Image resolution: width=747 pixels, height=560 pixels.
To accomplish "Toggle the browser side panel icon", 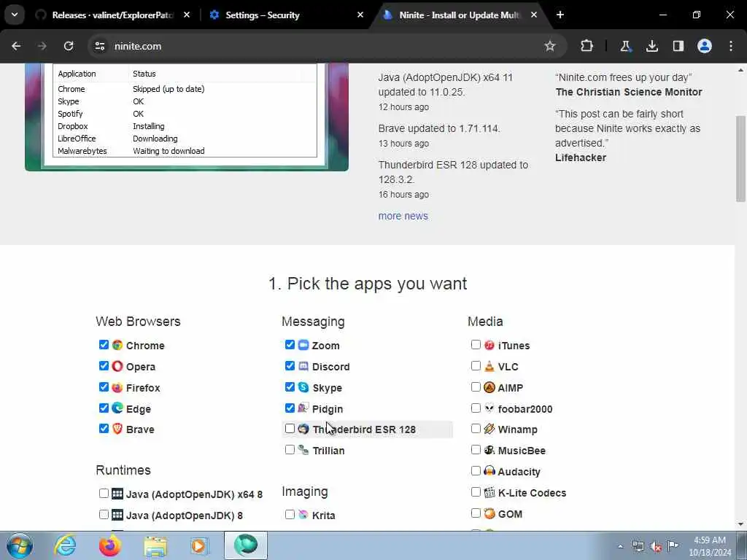I will 678,46.
